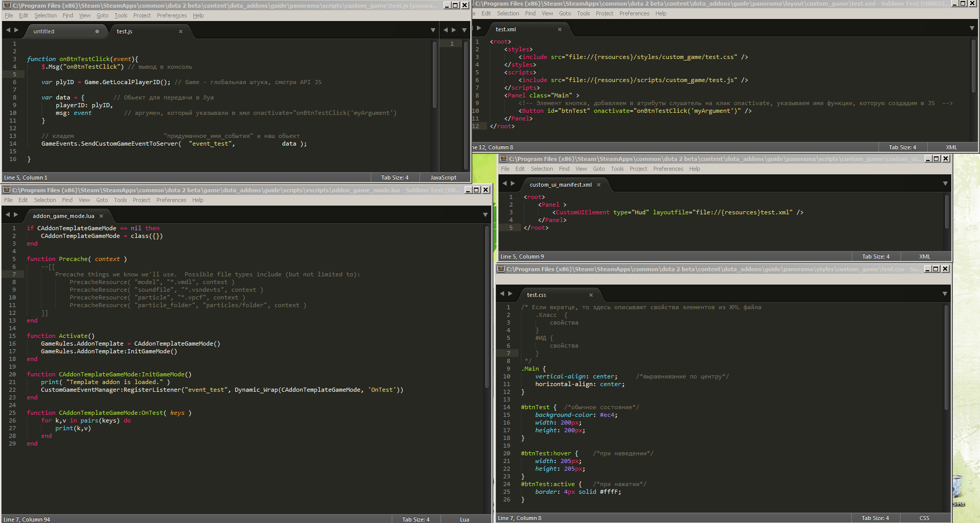
Task: Open tab list dropdown in addon_game_mode.lua window
Action: click(x=485, y=215)
